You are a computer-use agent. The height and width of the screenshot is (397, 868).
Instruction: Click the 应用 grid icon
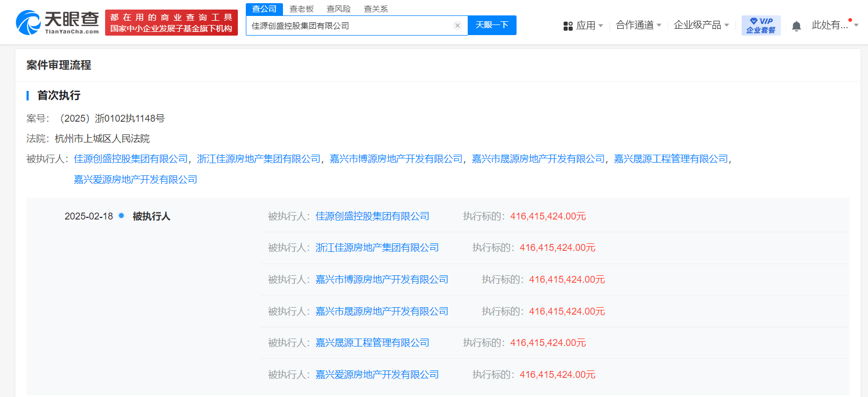click(568, 26)
